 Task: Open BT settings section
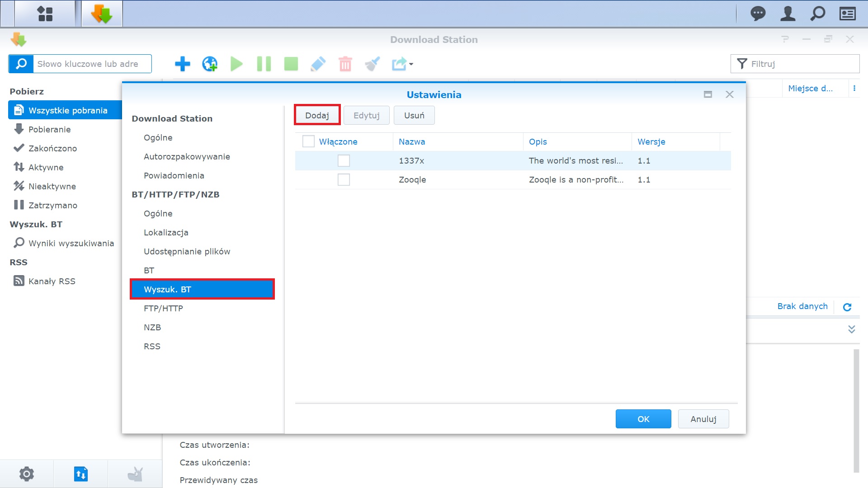(149, 270)
